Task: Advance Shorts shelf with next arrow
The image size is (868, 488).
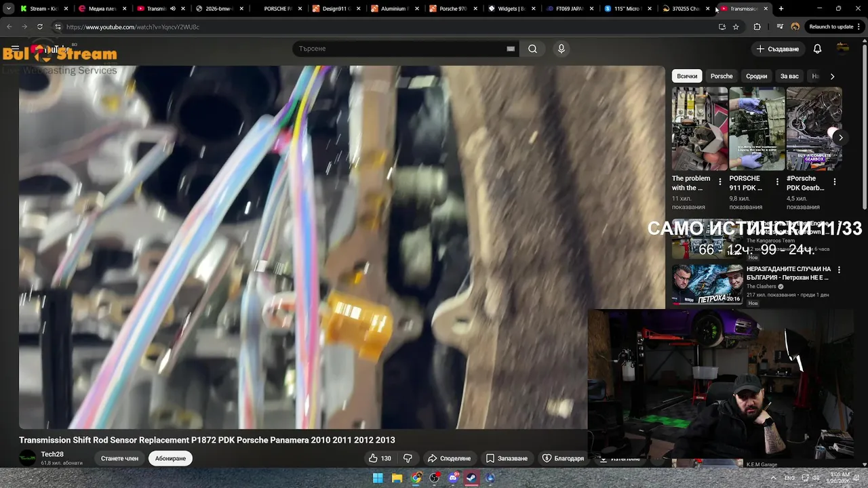Action: 840,138
